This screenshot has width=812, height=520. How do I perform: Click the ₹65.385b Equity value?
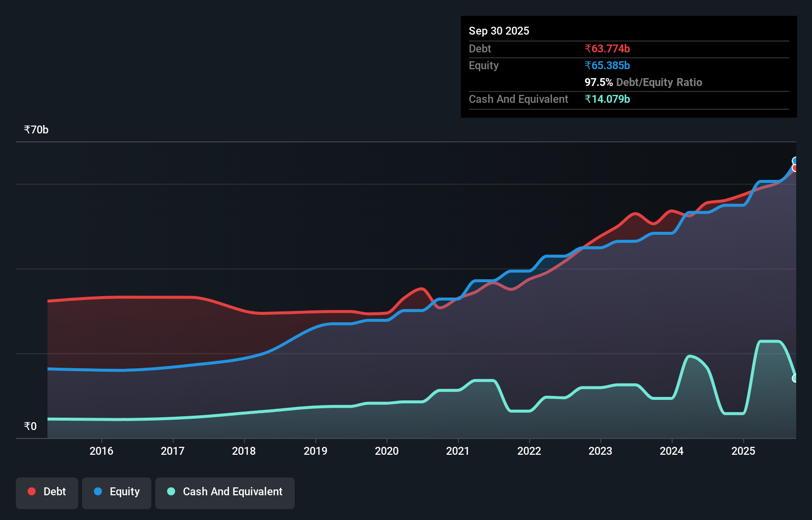tap(607, 65)
